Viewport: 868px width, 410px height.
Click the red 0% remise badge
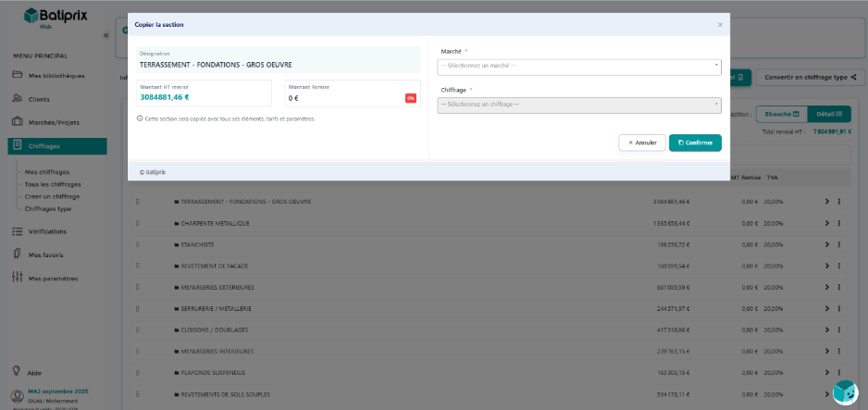tap(410, 98)
